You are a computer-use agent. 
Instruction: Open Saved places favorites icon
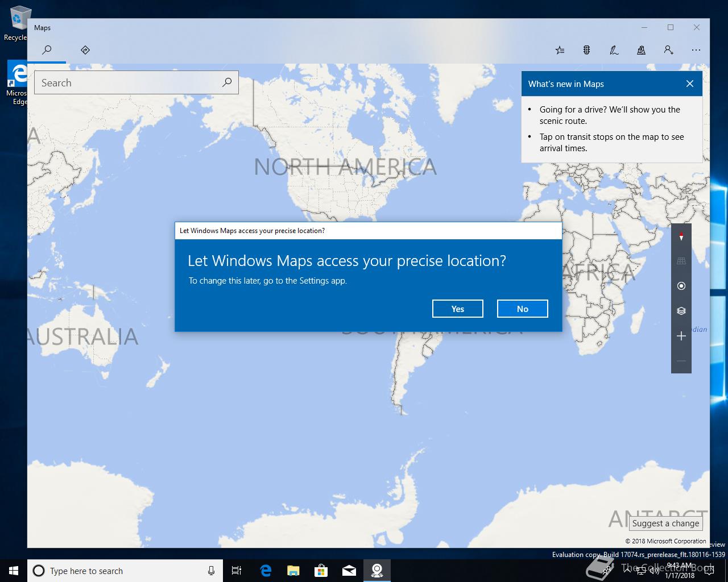tap(560, 50)
